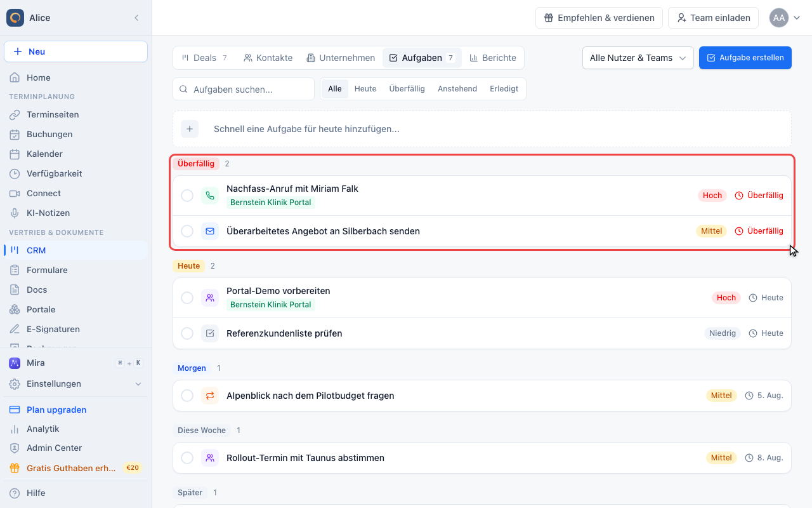Viewport: 812px width, 508px height.
Task: Open the Plan upgraden link
Action: [76, 410]
